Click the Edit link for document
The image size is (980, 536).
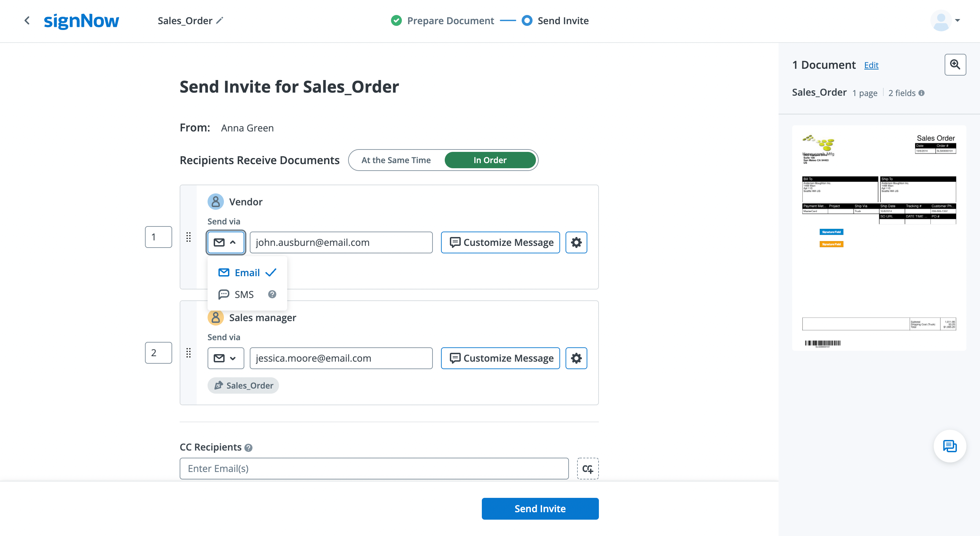tap(872, 65)
